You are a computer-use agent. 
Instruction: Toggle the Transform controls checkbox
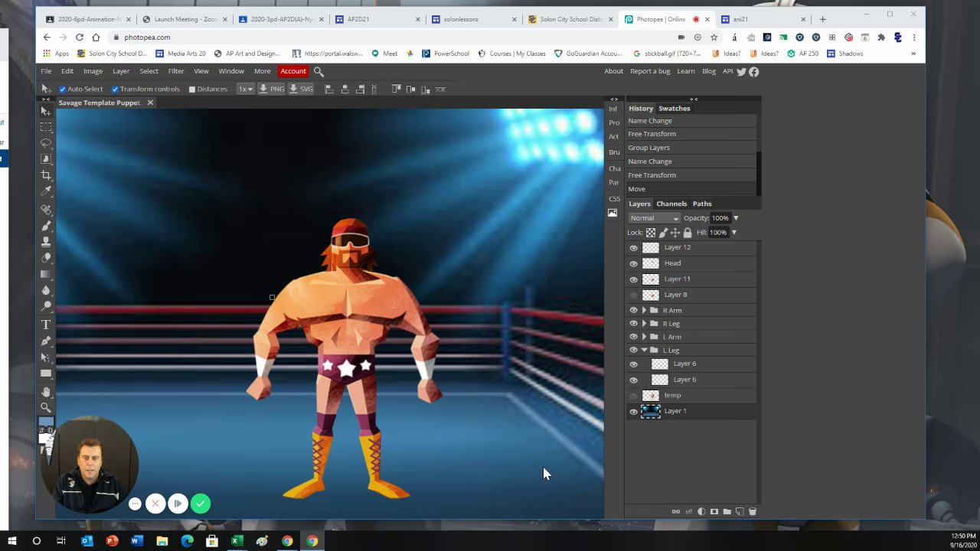[x=115, y=89]
